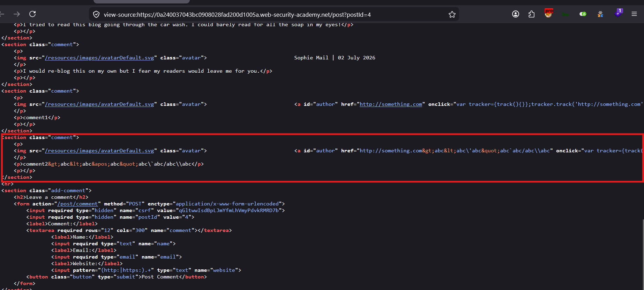Reload the page with refresh icon
Screen dimensions: 644x290
click(32, 14)
